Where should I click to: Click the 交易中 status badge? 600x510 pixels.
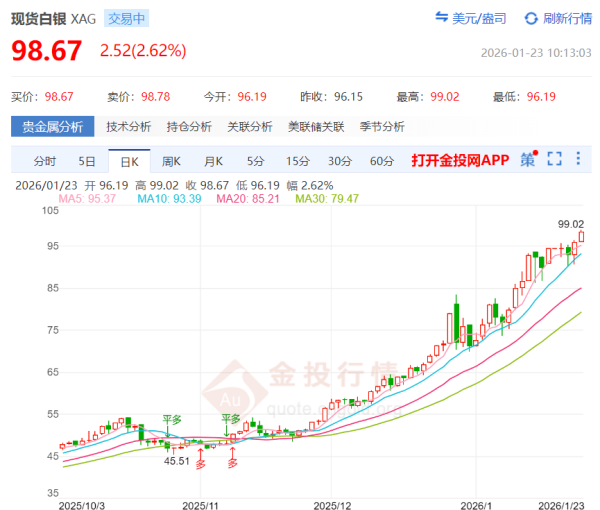126,18
